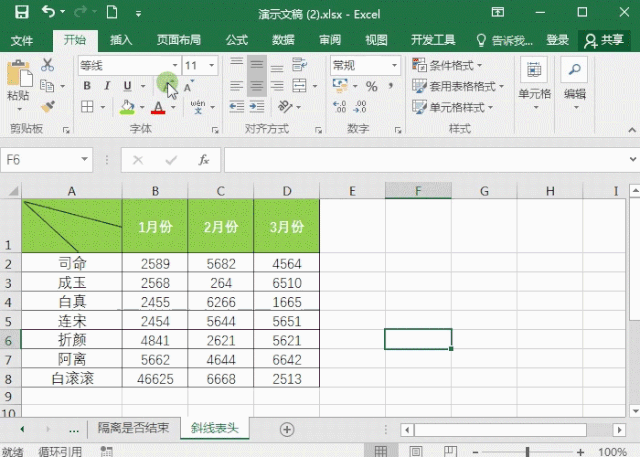Switch to the 数据 data tab
640x457 pixels.
[x=283, y=40]
